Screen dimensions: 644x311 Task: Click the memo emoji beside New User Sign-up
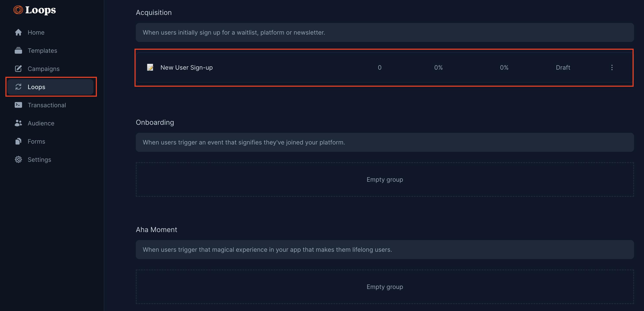150,67
